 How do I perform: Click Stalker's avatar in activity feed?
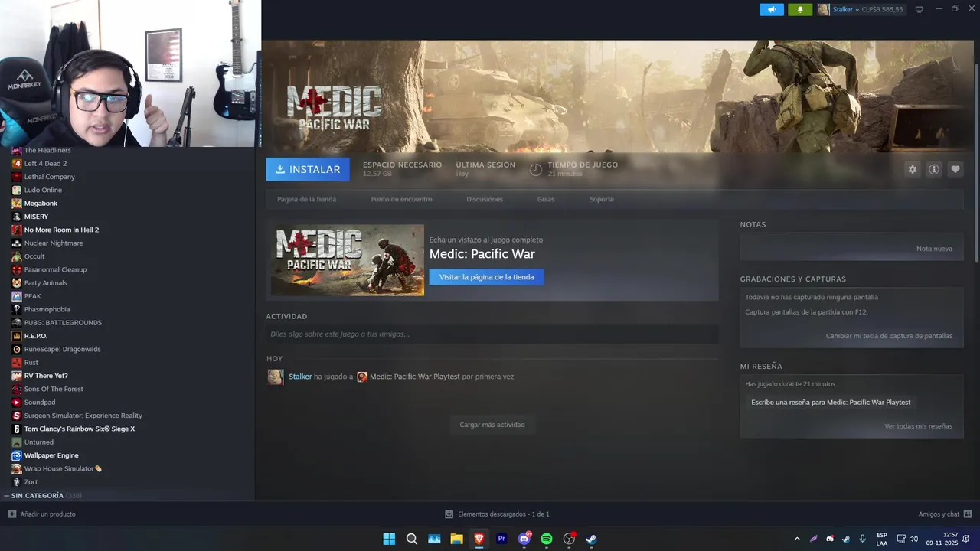tap(276, 377)
